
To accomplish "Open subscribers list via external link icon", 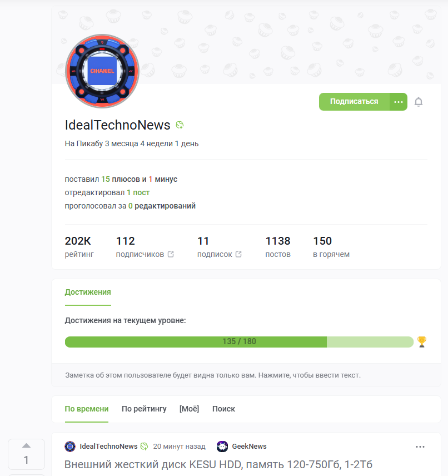I will pyautogui.click(x=171, y=254).
